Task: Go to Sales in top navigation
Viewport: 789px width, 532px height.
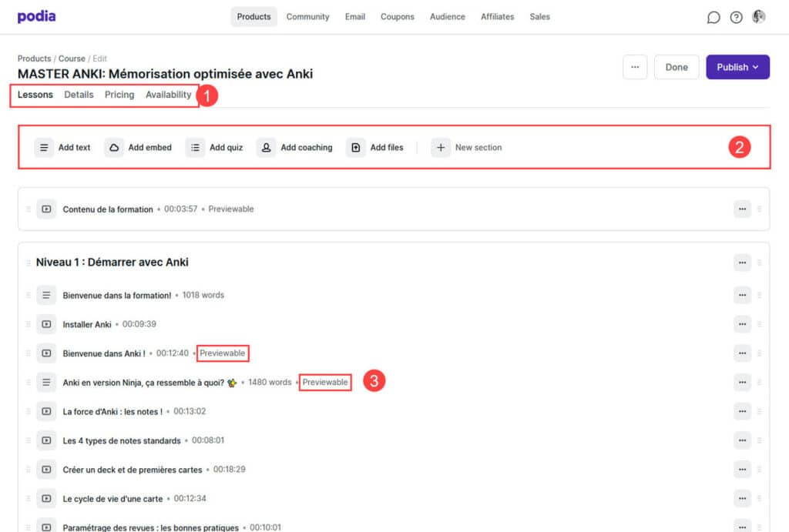Action: point(539,17)
